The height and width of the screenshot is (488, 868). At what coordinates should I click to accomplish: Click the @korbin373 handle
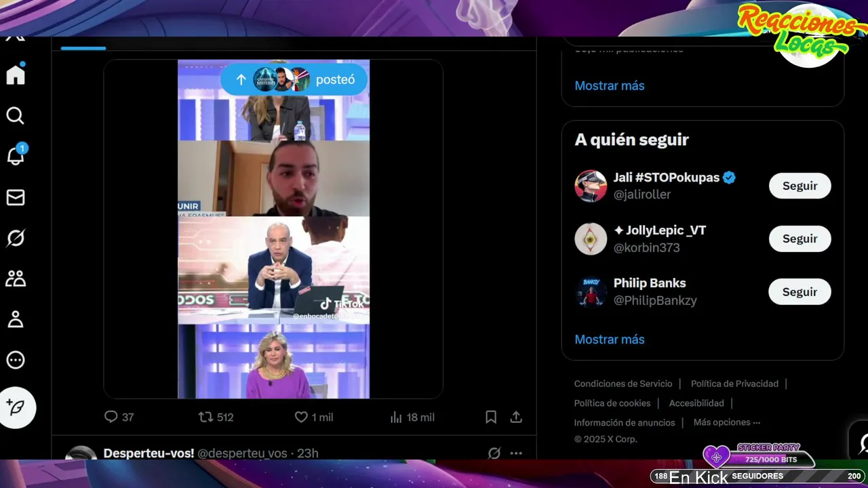click(646, 247)
